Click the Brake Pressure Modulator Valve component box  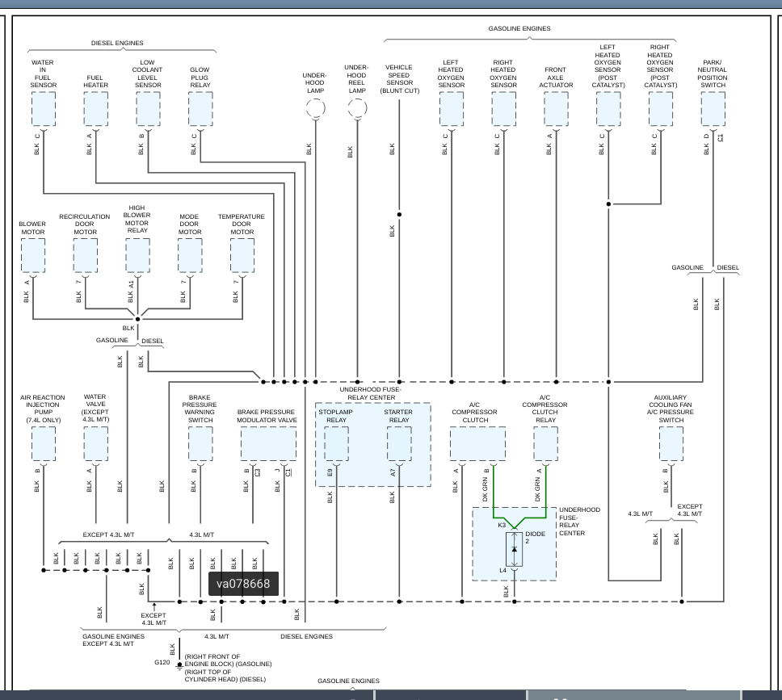click(268, 443)
